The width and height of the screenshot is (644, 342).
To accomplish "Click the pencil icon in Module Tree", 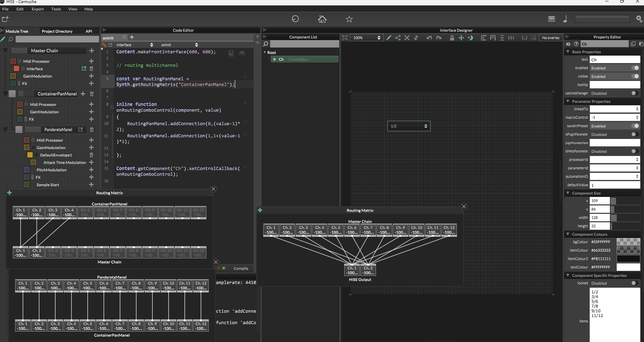I will click(x=3, y=39).
